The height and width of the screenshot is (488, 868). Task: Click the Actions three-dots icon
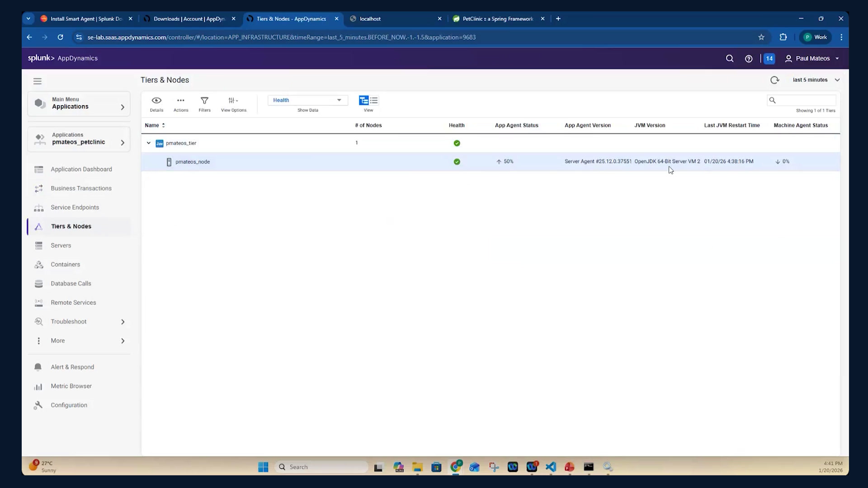(x=181, y=100)
